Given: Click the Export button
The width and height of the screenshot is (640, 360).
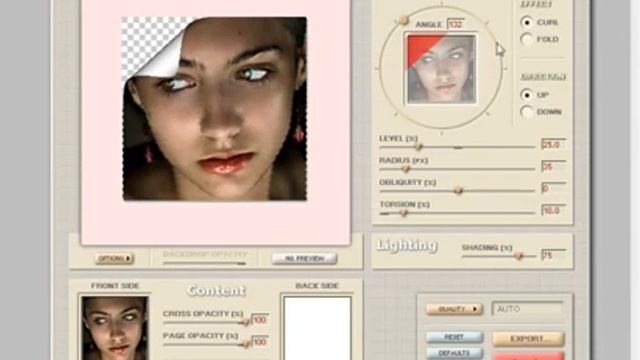Looking at the screenshot, I should [x=528, y=338].
